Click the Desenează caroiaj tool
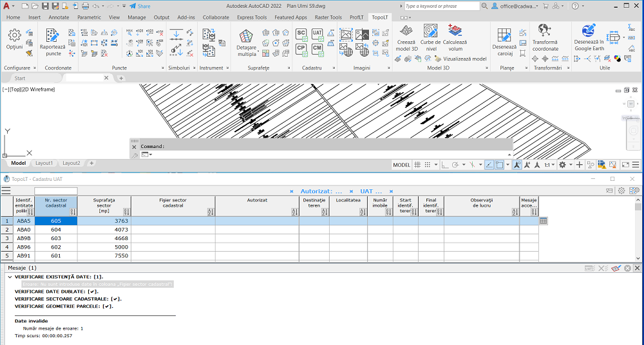The image size is (644, 345). pos(504,42)
